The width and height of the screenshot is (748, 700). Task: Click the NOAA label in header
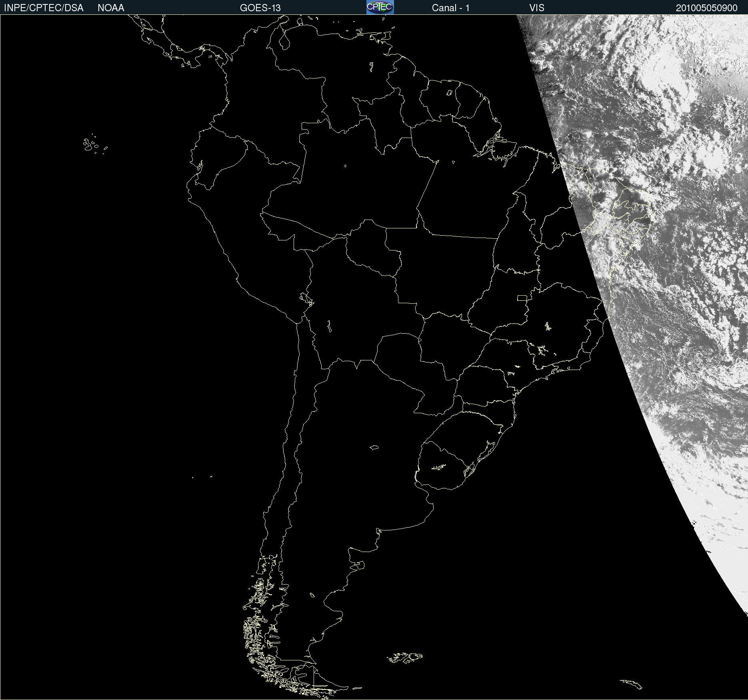click(x=111, y=8)
